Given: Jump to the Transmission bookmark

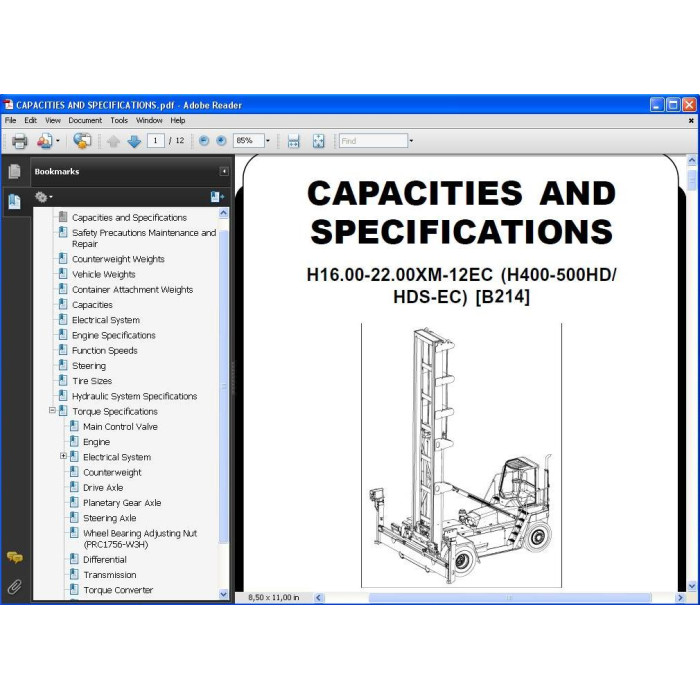Looking at the screenshot, I should pos(110,575).
